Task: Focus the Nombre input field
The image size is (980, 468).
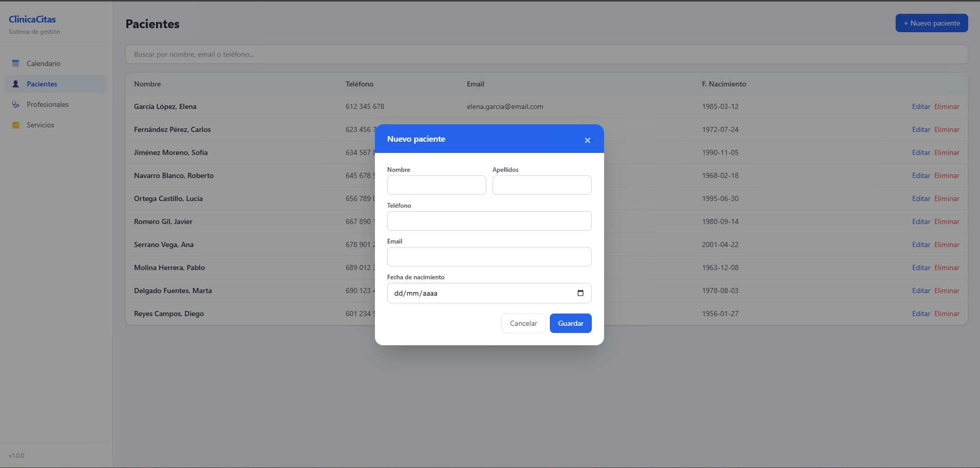Action: (x=436, y=185)
